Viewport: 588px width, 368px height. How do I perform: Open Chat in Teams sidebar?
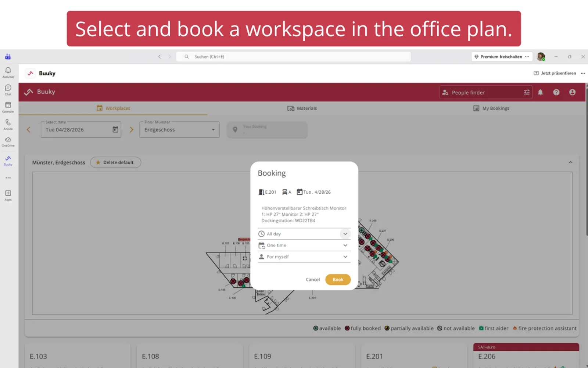click(8, 89)
